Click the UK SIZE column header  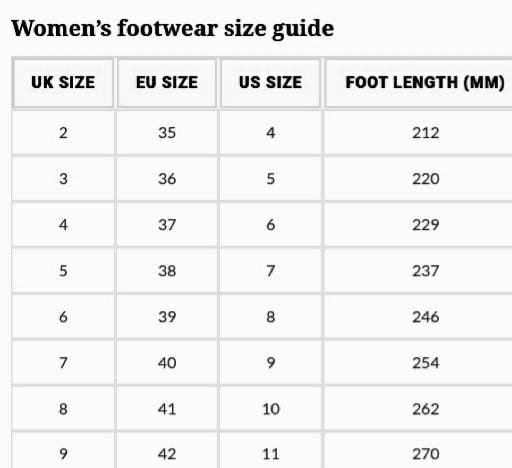pos(63,83)
